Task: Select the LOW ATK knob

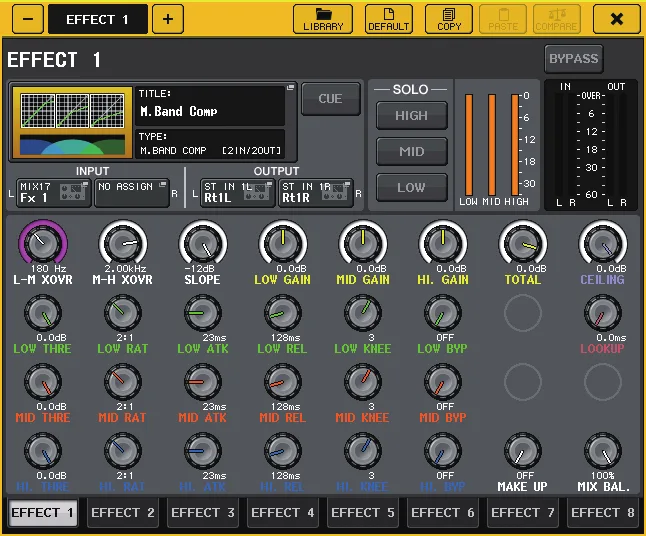Action: [x=203, y=313]
